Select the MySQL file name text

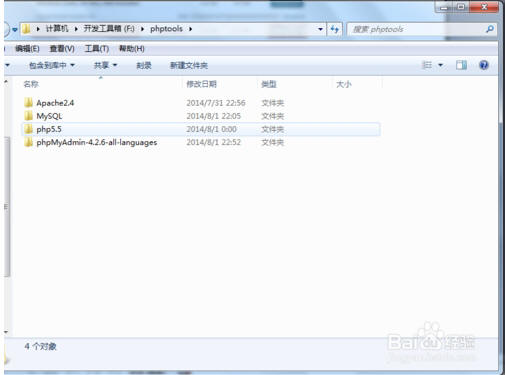tap(49, 116)
